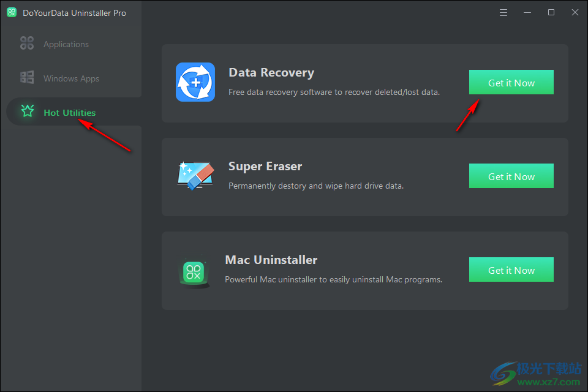The image size is (588, 392).
Task: Get Data Recovery with Get it Now
Action: (511, 82)
